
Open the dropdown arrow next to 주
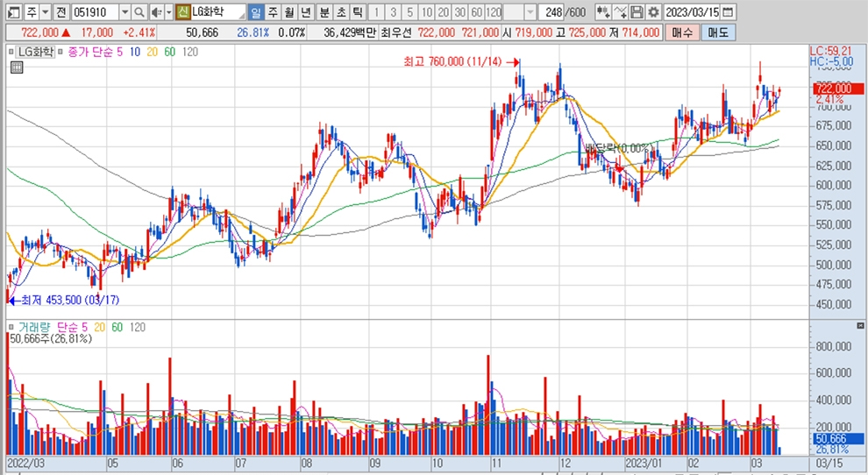(x=45, y=12)
